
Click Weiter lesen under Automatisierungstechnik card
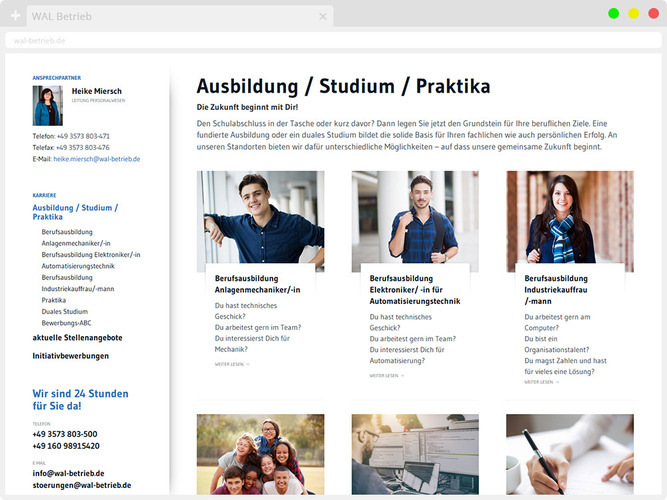click(383, 376)
